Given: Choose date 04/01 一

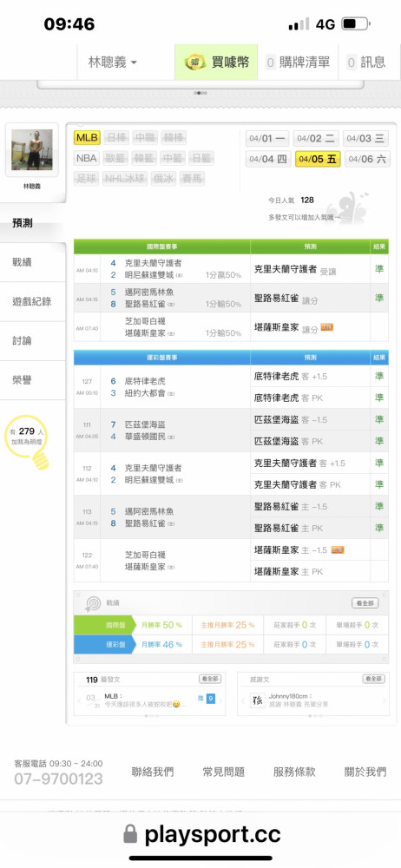Looking at the screenshot, I should tap(268, 138).
